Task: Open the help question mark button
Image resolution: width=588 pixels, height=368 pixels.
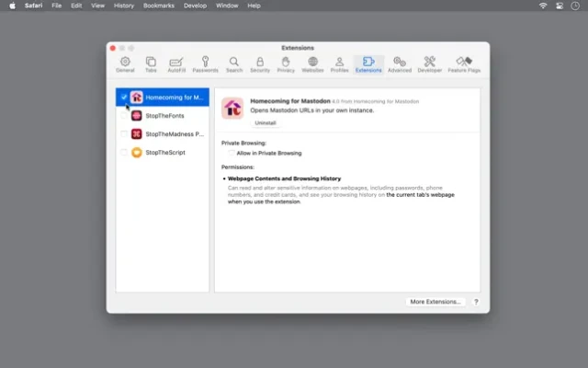Action: pyautogui.click(x=476, y=302)
